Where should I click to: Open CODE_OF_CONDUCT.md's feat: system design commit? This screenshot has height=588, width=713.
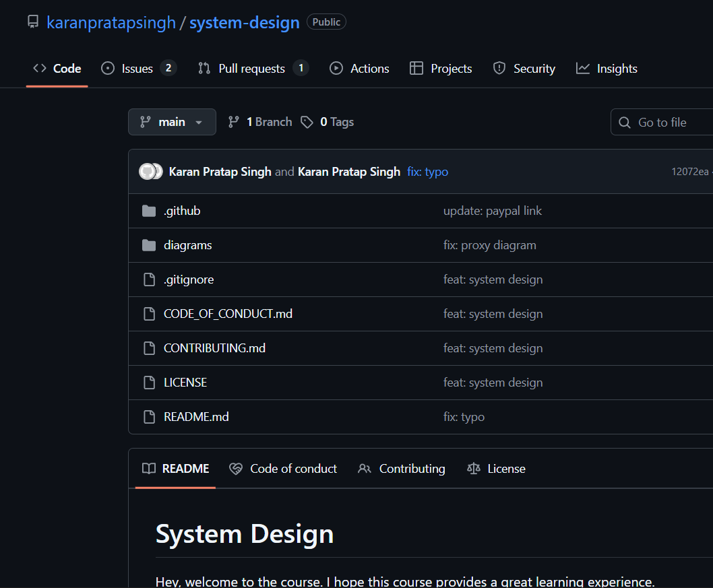pos(493,314)
